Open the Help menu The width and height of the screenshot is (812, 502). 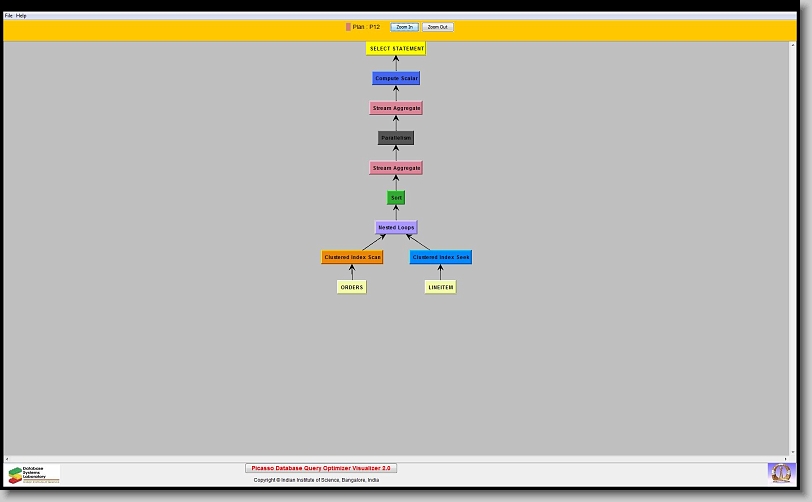22,16
